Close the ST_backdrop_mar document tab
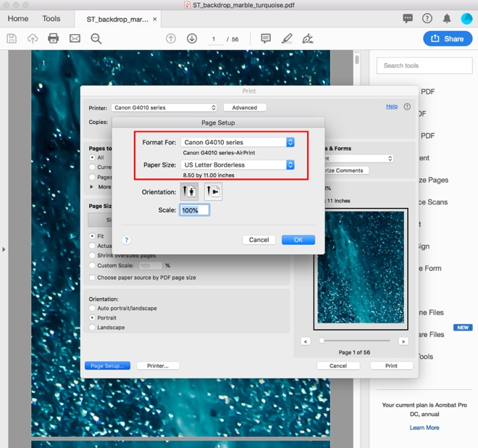 click(155, 20)
